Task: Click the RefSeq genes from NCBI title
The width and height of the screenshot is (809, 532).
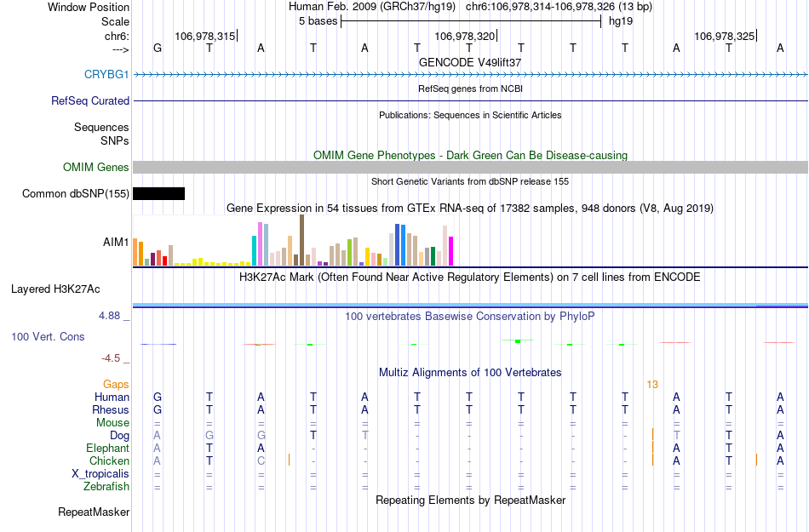Action: tap(470, 89)
